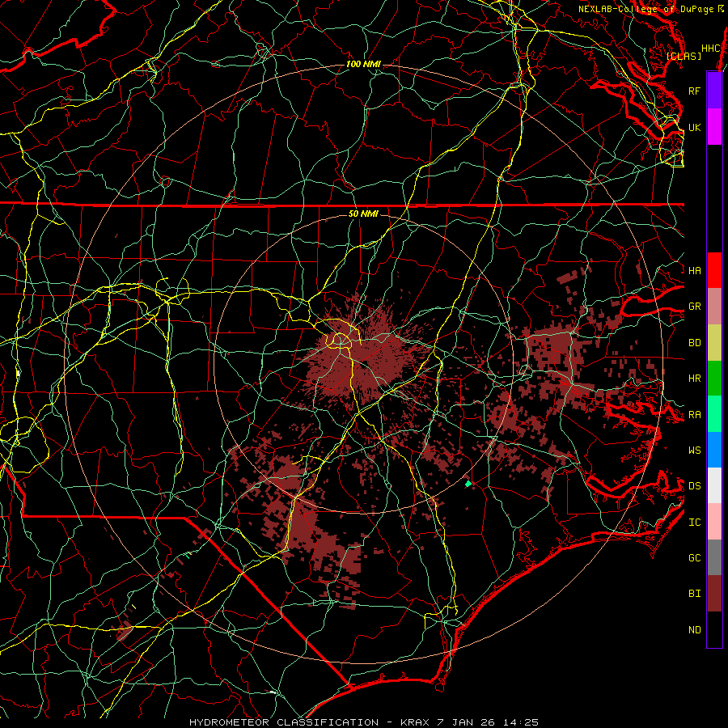This screenshot has width=728, height=728.
Task: Click the HR legend label
Action: pyautogui.click(x=694, y=379)
